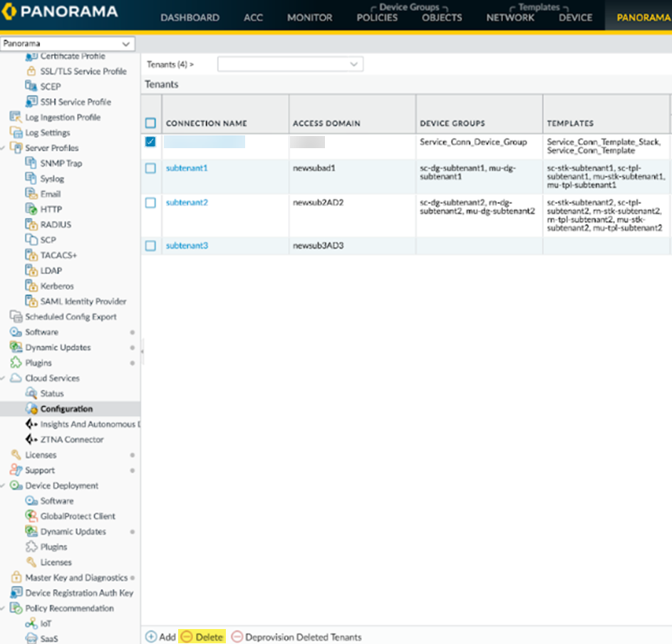Open the Panorama context dropdown
Image resolution: width=672 pixels, height=644 pixels.
point(68,44)
